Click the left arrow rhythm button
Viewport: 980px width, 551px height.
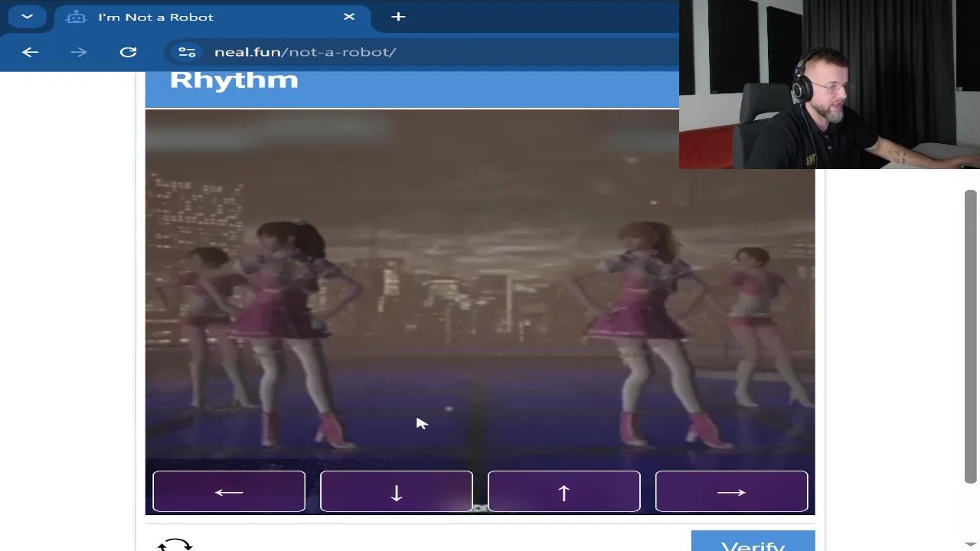(x=229, y=491)
